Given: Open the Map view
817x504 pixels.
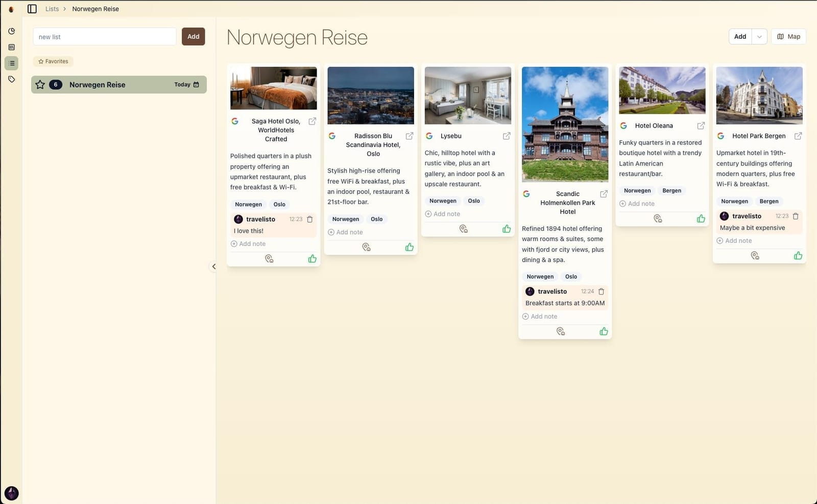Looking at the screenshot, I should pyautogui.click(x=788, y=37).
